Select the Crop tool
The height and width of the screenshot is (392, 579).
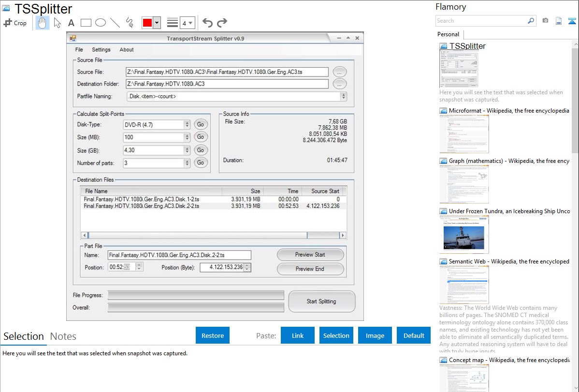[x=15, y=23]
